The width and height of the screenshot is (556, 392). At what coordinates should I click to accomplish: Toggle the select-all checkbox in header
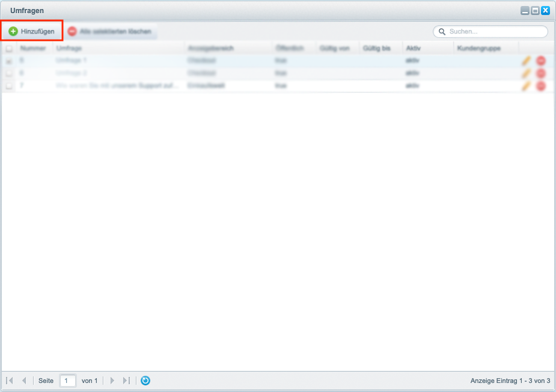tap(9, 49)
